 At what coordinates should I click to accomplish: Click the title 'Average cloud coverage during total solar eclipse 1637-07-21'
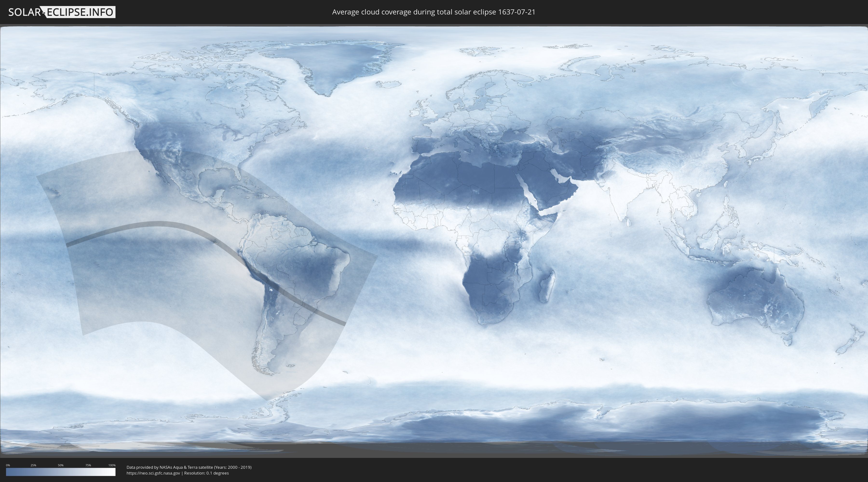click(434, 12)
